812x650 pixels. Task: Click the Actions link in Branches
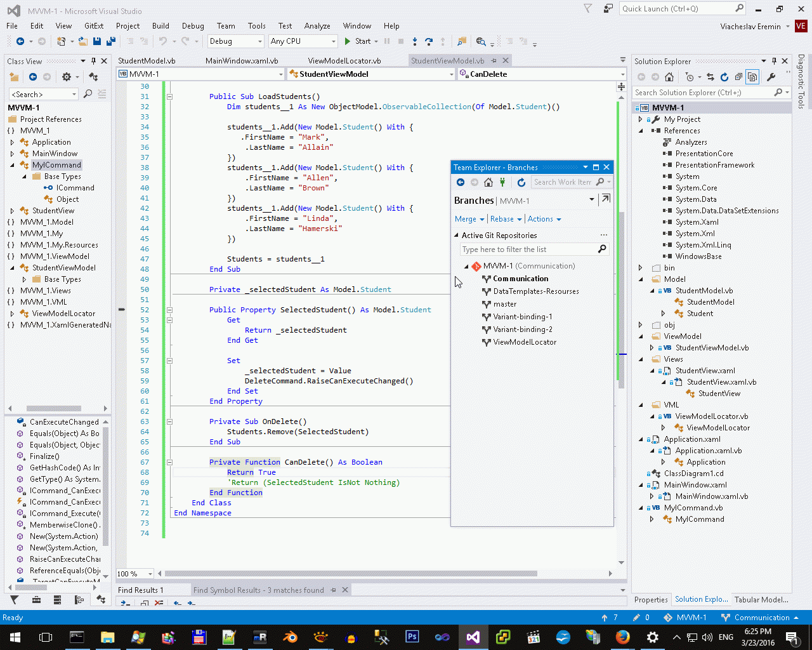[x=540, y=219]
